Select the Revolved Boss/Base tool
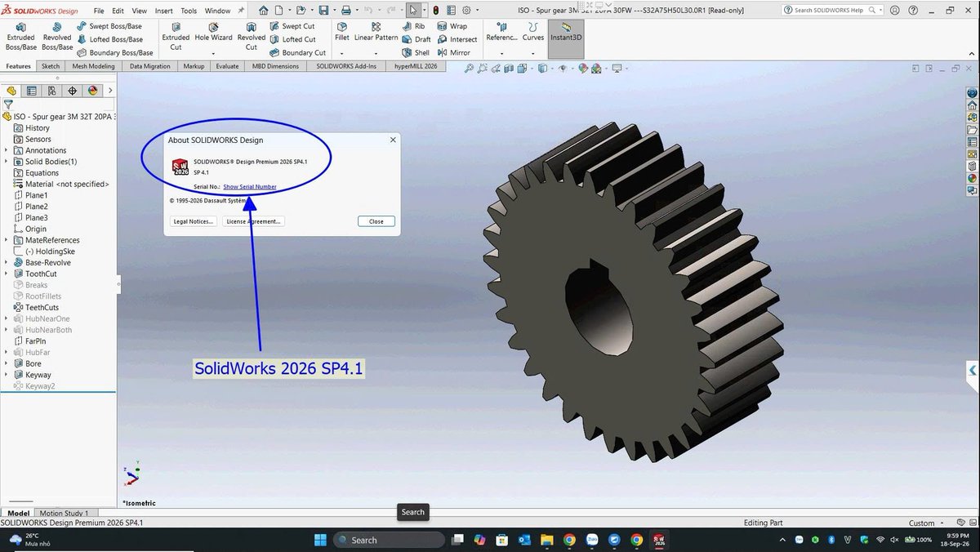The height and width of the screenshot is (552, 980). 57,37
